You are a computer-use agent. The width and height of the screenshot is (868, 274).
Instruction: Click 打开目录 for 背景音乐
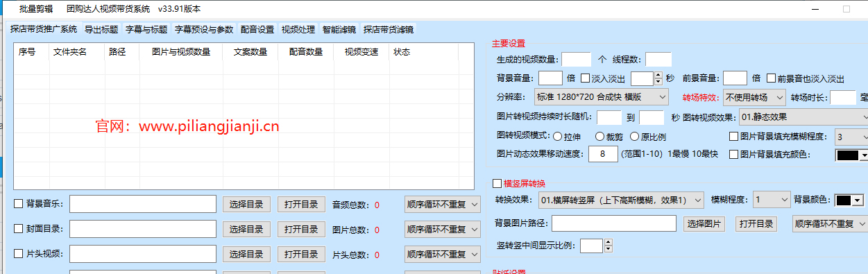coord(301,204)
